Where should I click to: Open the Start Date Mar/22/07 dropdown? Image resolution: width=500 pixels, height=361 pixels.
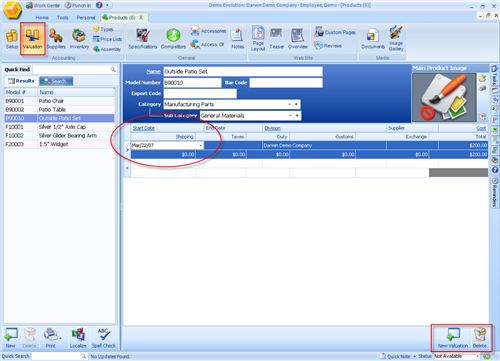coord(200,145)
